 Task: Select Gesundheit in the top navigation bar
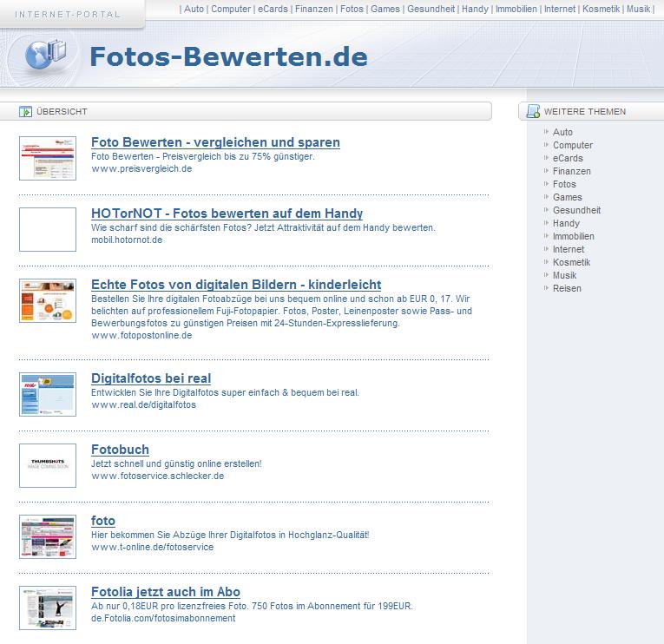430,9
